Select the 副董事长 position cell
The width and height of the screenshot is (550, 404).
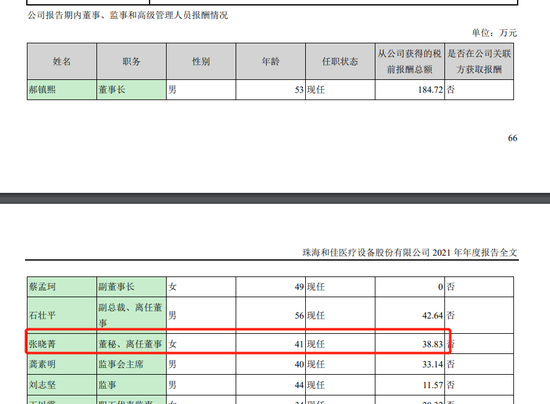(x=131, y=287)
